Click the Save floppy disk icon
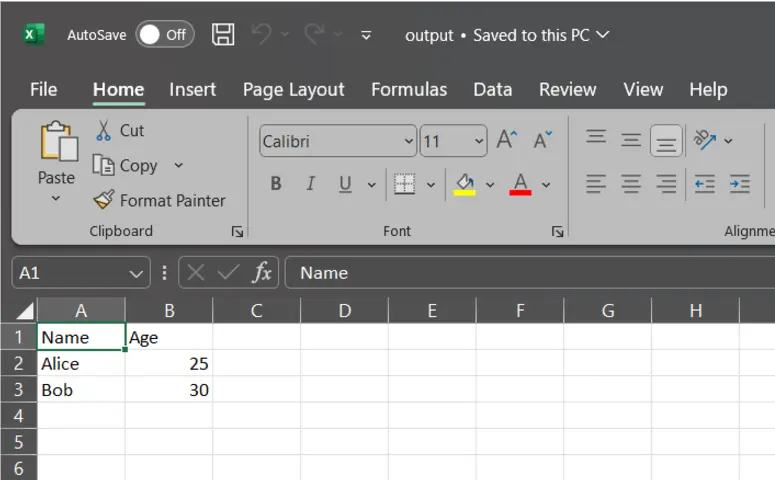This screenshot has height=480, width=775. pyautogui.click(x=223, y=35)
